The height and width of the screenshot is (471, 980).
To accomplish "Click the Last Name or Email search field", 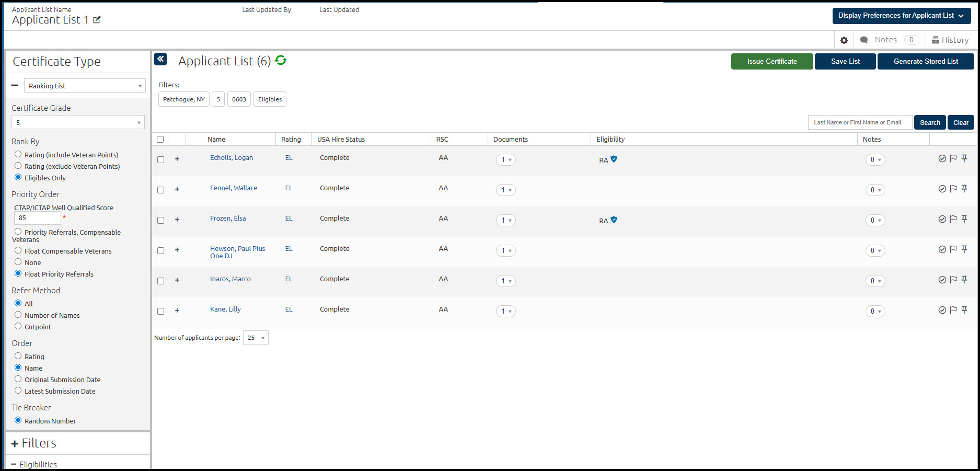I will click(x=860, y=122).
